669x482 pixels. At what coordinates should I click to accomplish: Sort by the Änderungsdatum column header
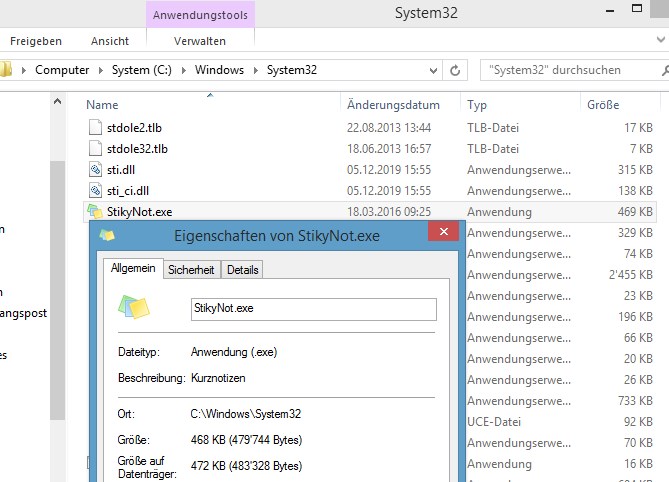[393, 105]
